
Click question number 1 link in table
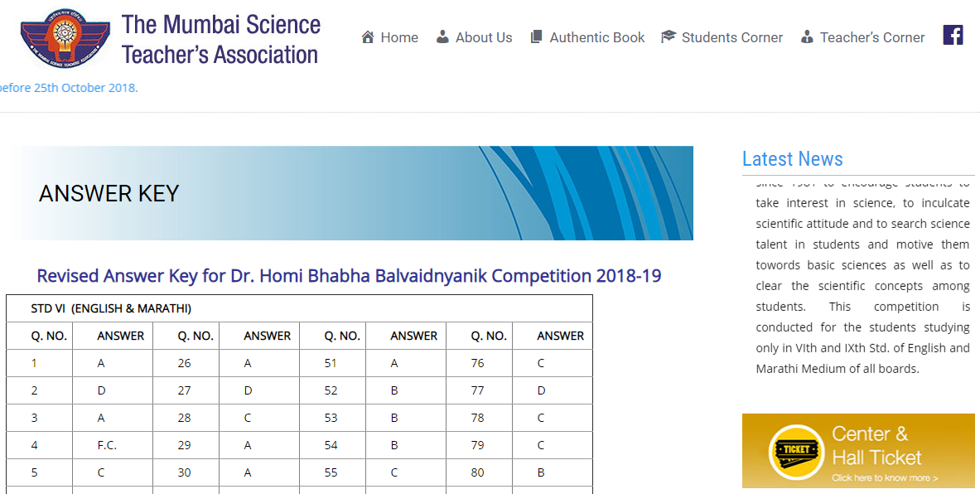click(x=33, y=362)
